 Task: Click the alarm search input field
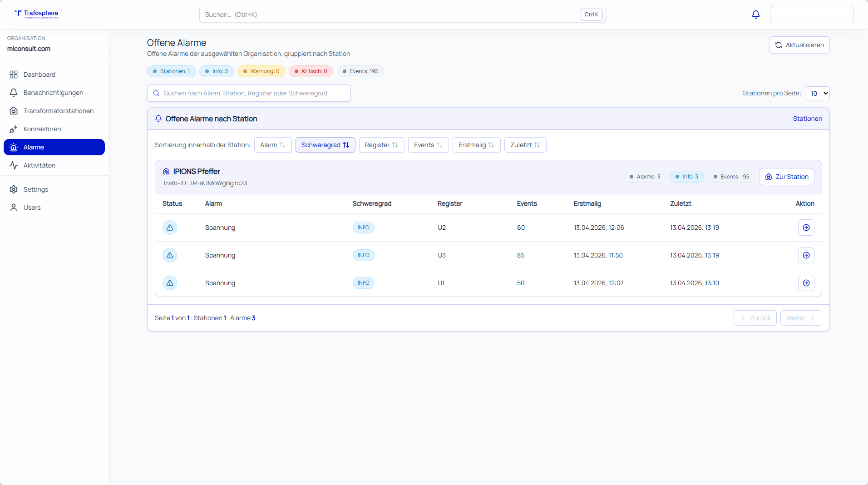point(249,93)
